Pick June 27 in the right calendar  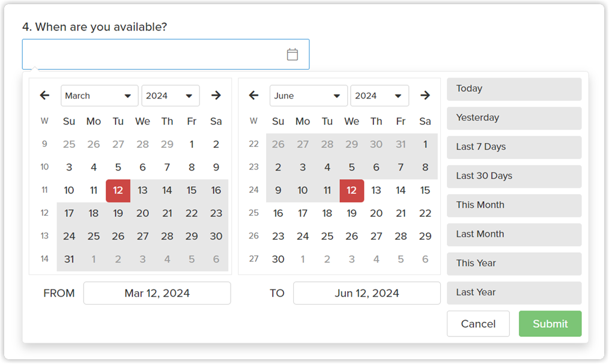376,236
